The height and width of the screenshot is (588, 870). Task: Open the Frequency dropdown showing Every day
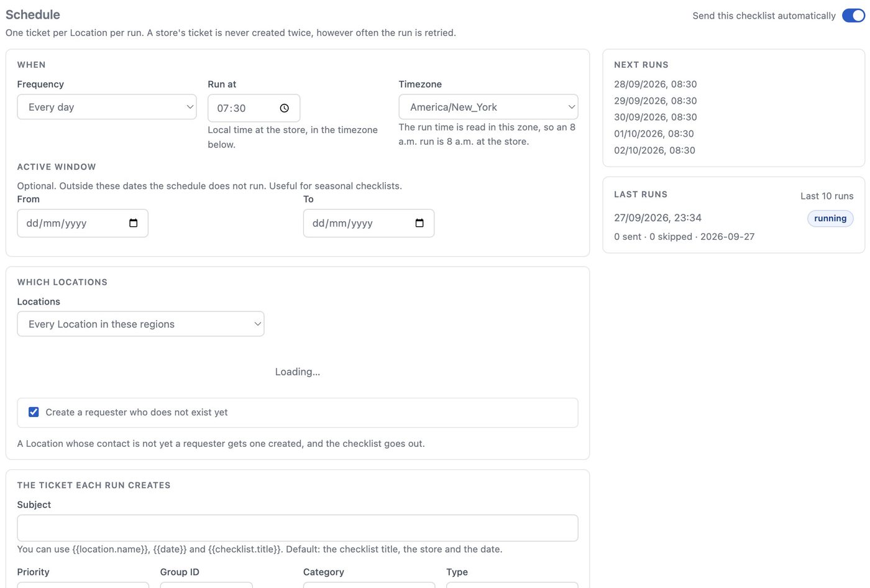[107, 107]
